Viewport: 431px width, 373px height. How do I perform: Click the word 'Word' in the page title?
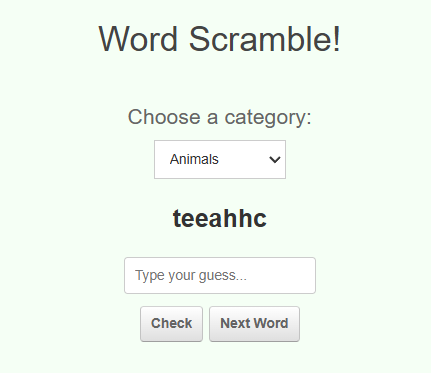click(x=138, y=39)
